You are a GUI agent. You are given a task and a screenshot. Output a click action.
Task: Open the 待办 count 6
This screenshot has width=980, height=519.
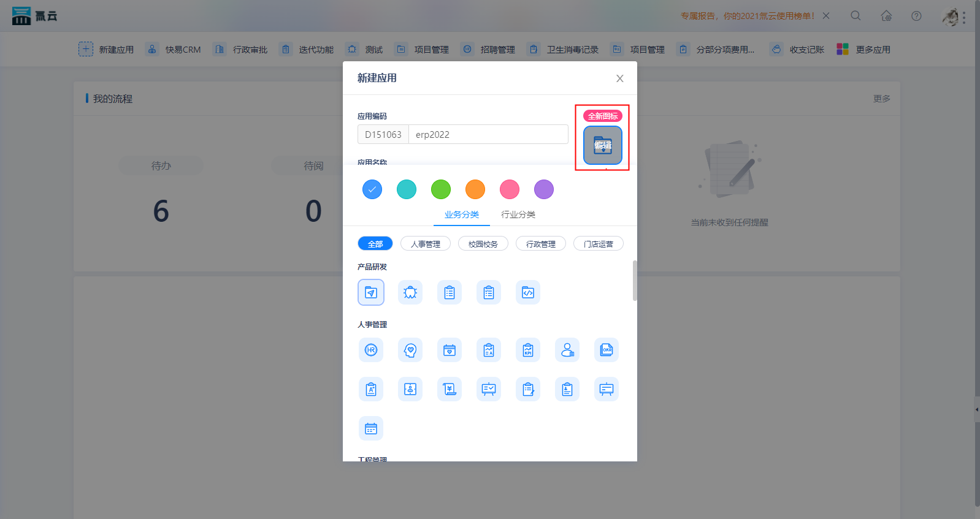click(161, 211)
